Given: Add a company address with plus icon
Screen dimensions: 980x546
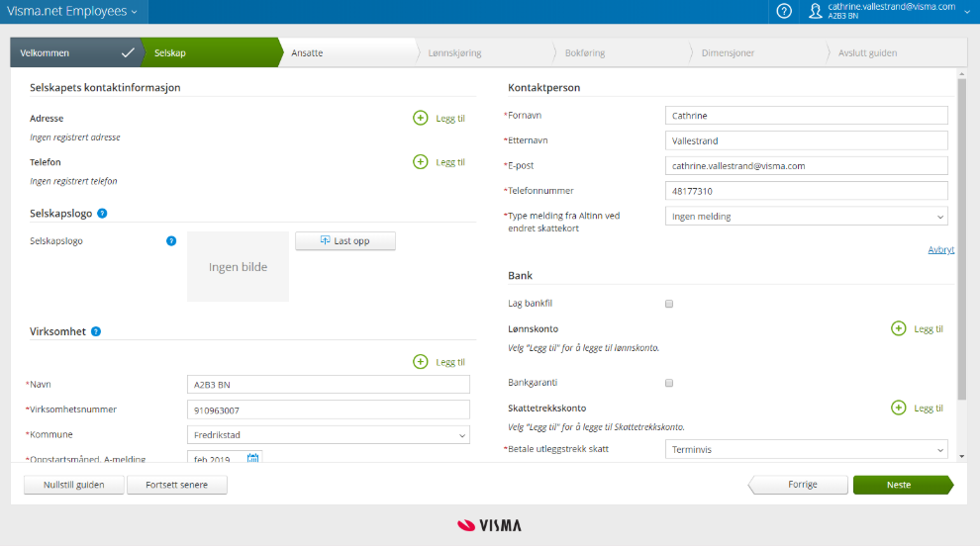Looking at the screenshot, I should (x=421, y=118).
